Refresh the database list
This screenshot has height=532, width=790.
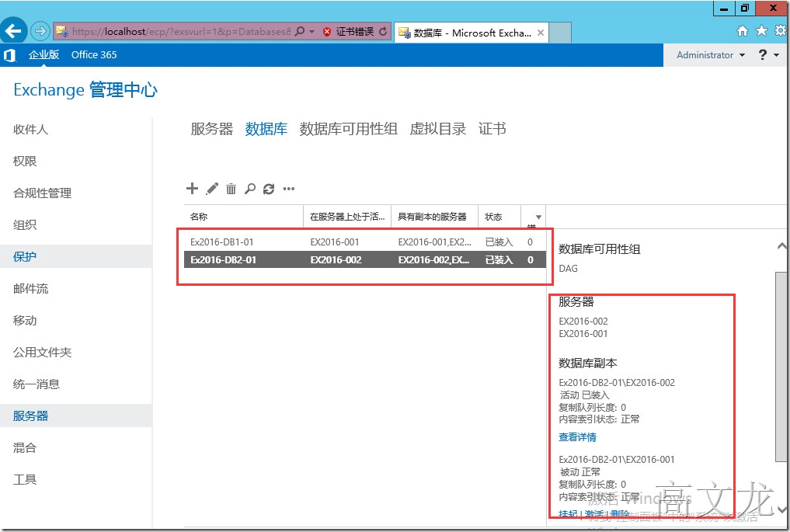[269, 189]
